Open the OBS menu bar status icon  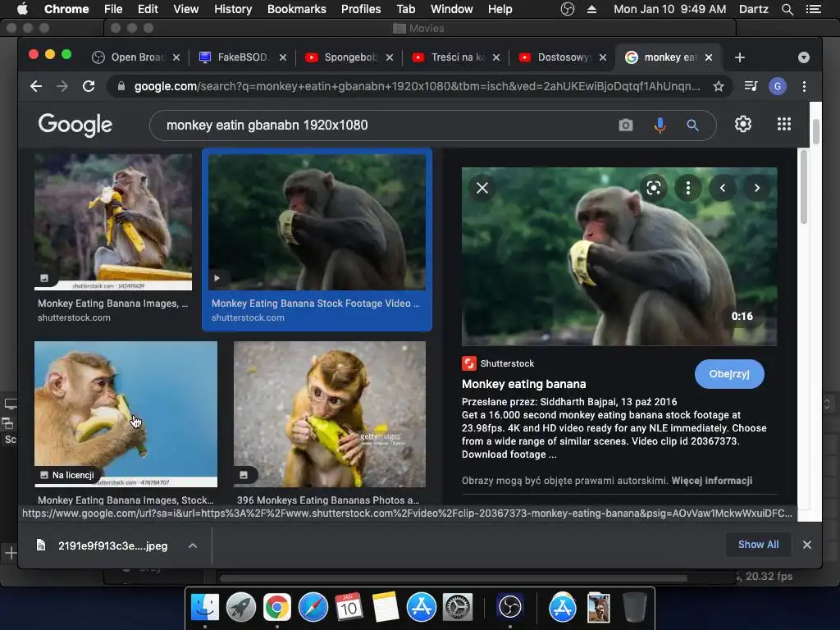[x=568, y=9]
